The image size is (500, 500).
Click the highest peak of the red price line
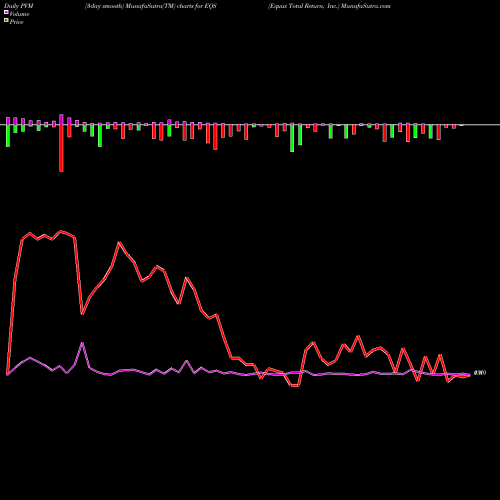point(61,231)
